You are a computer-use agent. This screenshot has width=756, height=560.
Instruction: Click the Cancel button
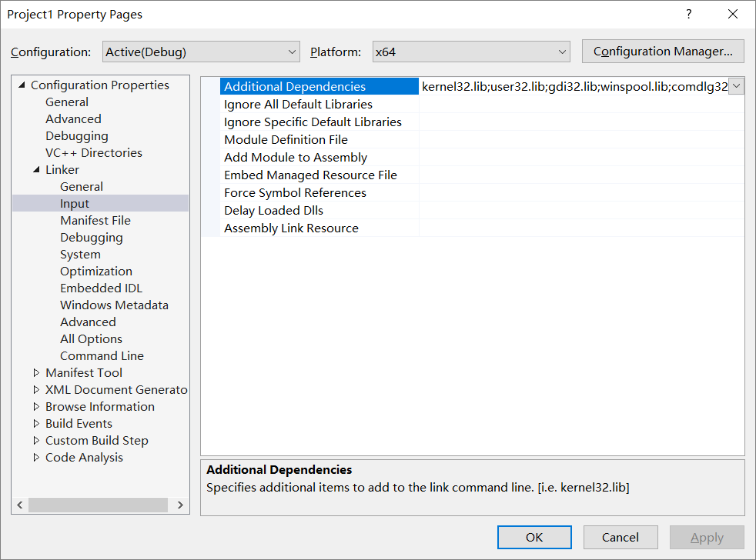(x=621, y=537)
